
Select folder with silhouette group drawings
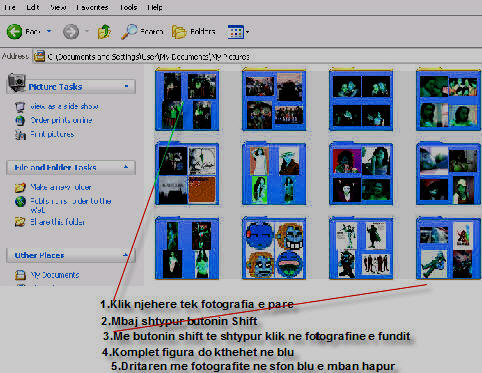pyautogui.click(x=361, y=248)
